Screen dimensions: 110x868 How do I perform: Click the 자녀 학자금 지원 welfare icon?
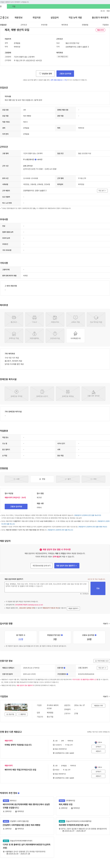pyautogui.click(x=96, y=319)
